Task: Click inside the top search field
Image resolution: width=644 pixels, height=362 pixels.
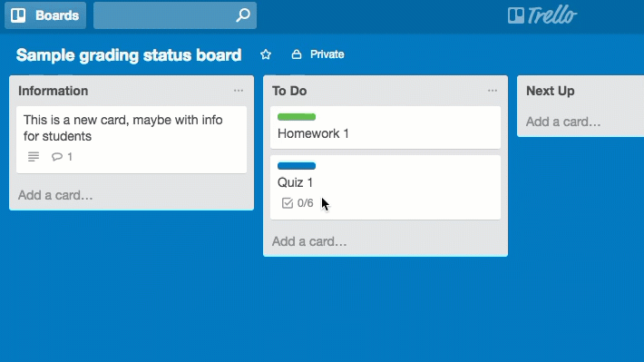Action: 165,15
